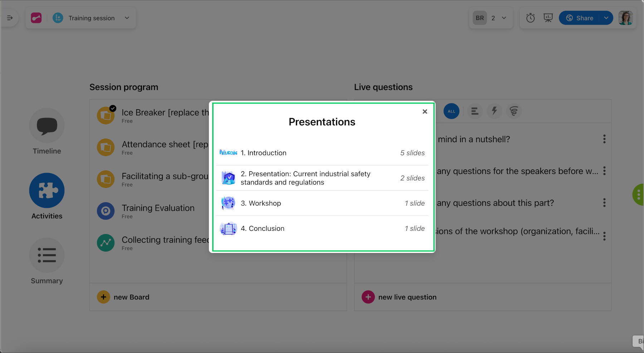This screenshot has height=353, width=644.
Task: Click the Training session workspace icon
Action: (58, 18)
